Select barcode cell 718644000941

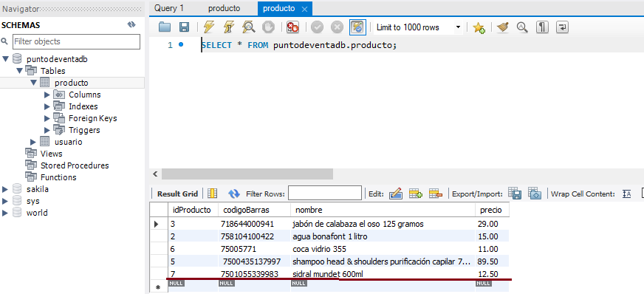click(x=254, y=225)
